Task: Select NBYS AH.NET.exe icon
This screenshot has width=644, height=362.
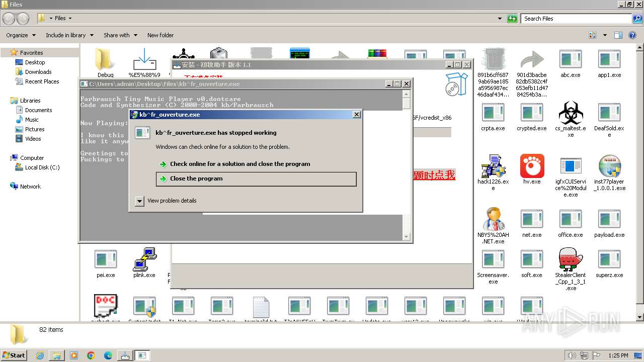Action: pos(493,226)
